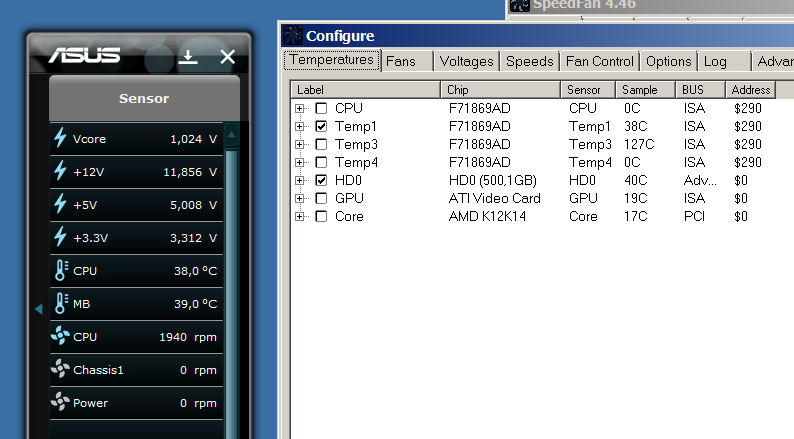This screenshot has height=439, width=794.
Task: Click the PCI bus cell in Core row
Action: click(x=694, y=216)
